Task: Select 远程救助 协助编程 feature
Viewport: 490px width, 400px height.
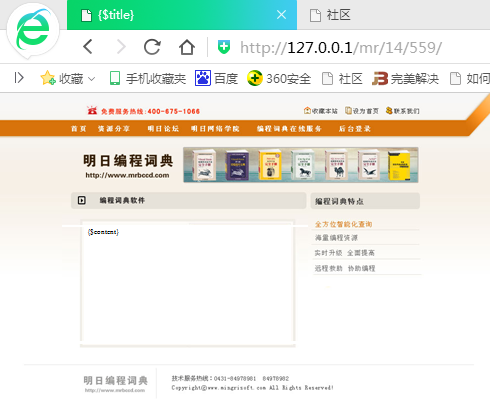Action: pyautogui.click(x=345, y=268)
